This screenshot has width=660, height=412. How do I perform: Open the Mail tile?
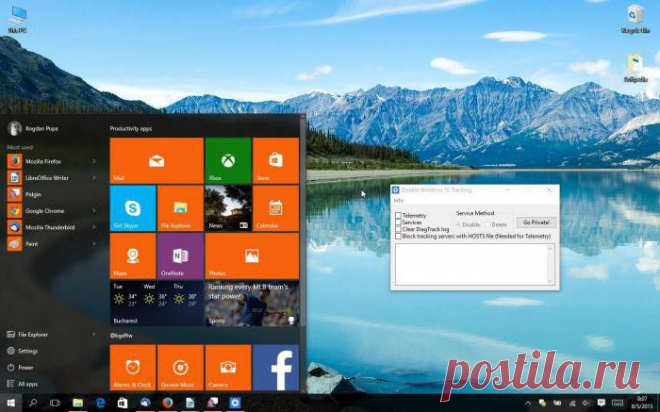pos(157,161)
